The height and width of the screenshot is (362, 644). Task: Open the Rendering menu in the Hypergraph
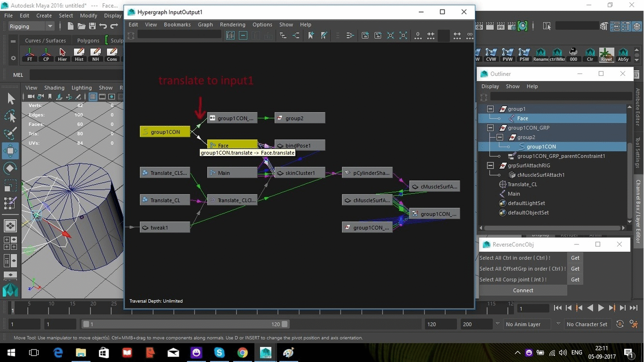click(x=232, y=24)
